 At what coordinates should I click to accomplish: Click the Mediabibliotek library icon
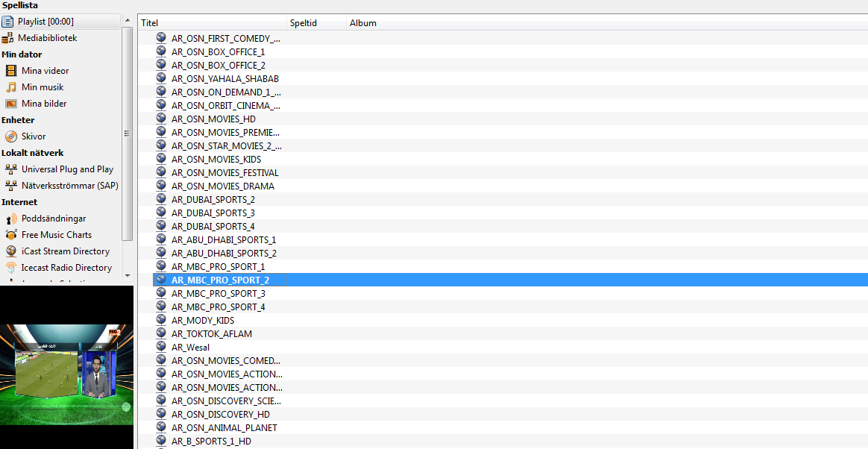coord(7,38)
